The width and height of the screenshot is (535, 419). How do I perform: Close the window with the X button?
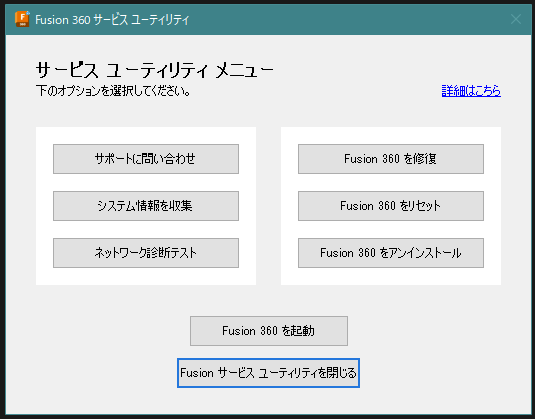point(516,19)
